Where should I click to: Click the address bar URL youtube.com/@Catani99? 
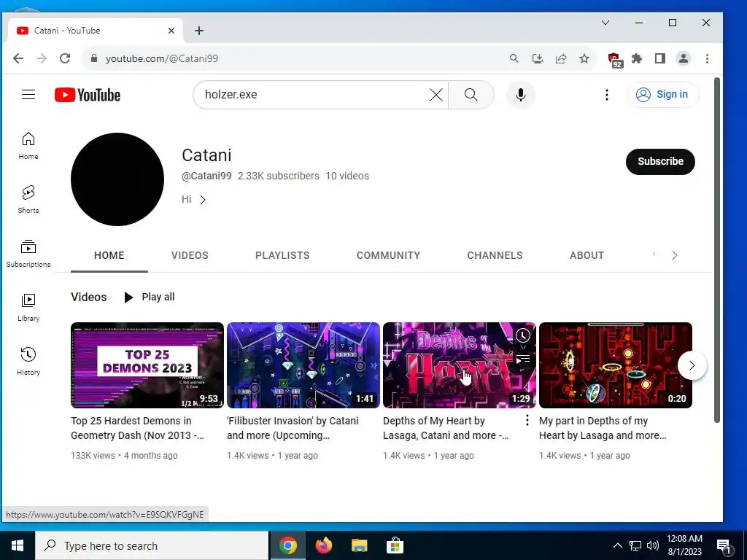tap(161, 58)
